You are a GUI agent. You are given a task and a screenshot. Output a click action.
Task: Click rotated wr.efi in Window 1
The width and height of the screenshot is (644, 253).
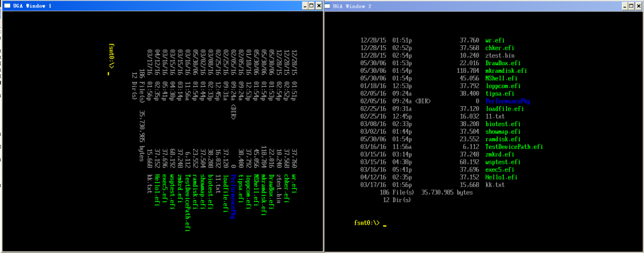[294, 184]
